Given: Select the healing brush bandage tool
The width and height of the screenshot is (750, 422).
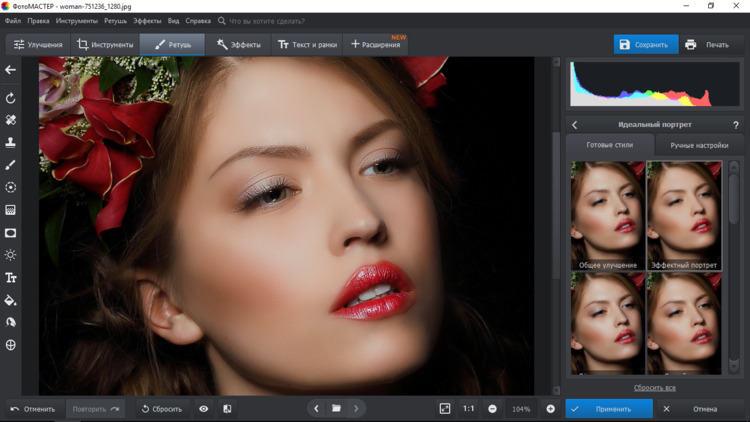Looking at the screenshot, I should (11, 120).
